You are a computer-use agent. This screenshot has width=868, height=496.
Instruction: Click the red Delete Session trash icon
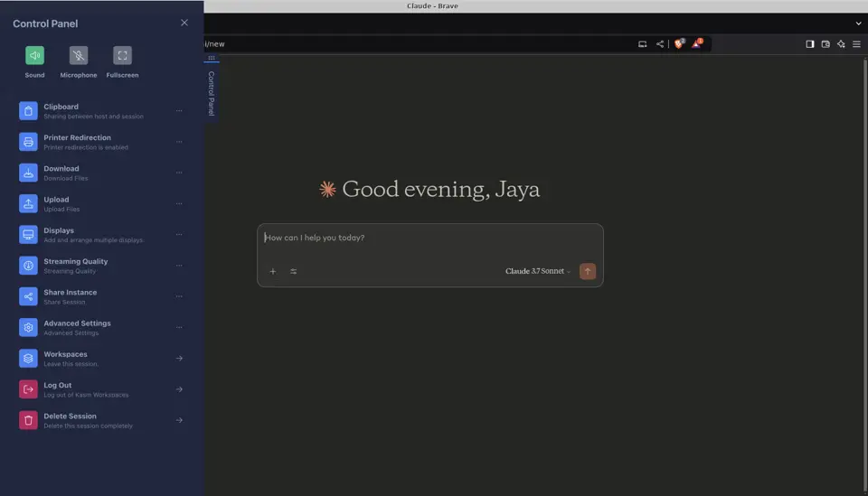tap(28, 420)
